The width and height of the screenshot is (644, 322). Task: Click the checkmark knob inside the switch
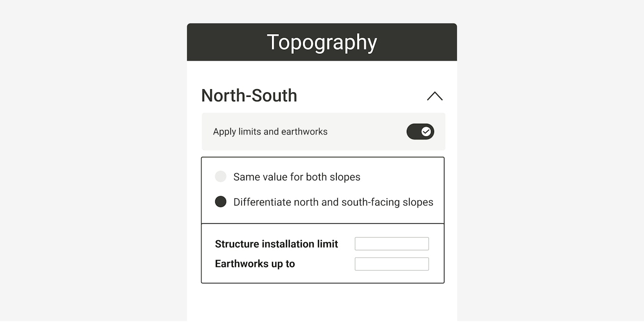pos(426,131)
